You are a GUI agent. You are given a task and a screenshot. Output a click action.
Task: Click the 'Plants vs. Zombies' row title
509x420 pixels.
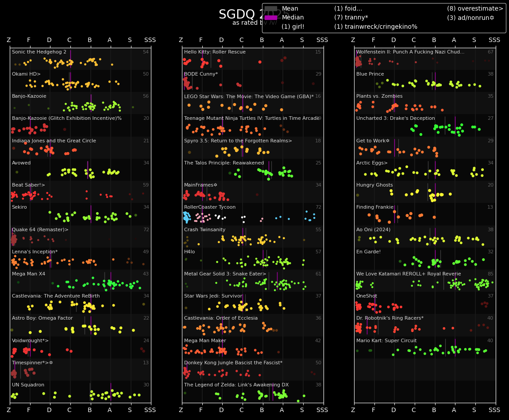(379, 96)
